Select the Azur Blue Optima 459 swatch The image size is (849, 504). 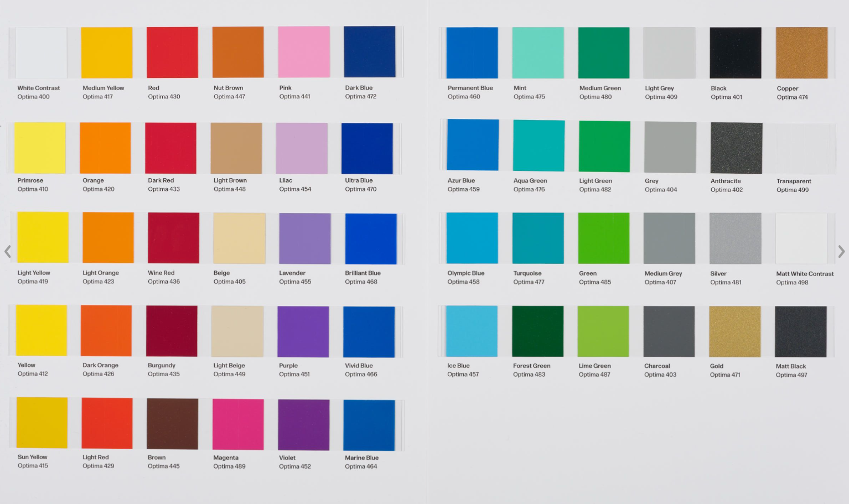click(x=473, y=145)
